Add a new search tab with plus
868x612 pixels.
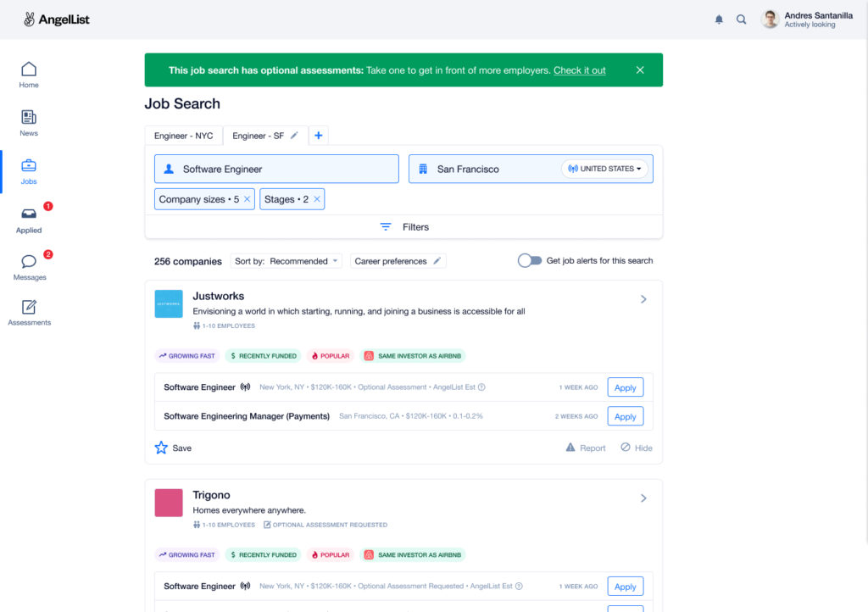(319, 136)
